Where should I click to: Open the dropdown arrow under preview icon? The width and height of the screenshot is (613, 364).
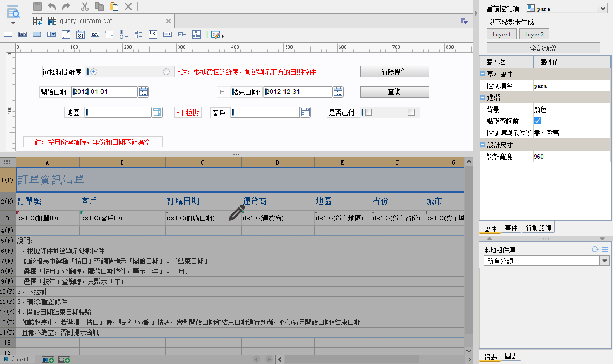13,23
